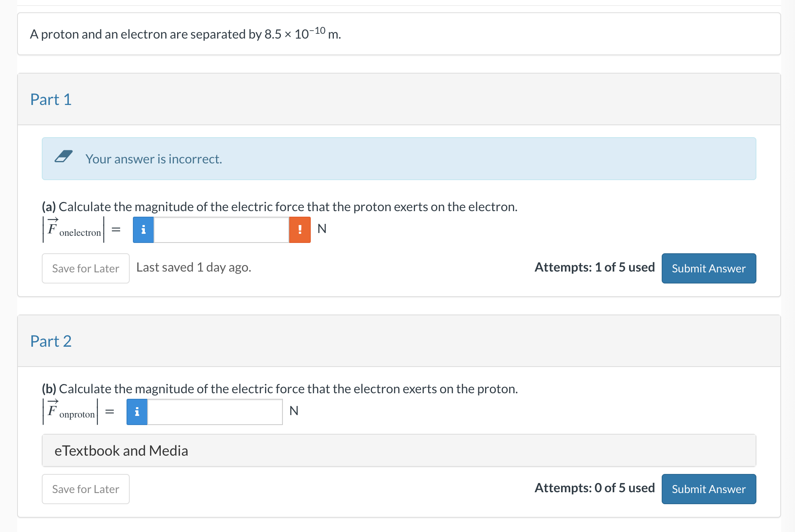Expand the eTextbook and Media section
795x532 pixels.
121,450
